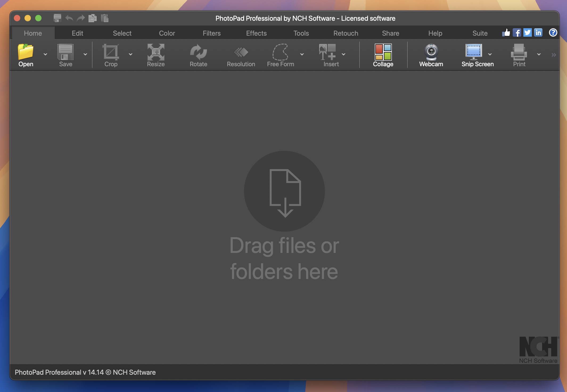Viewport: 567px width, 392px height.
Task: Share via the LinkedIn icon
Action: 538,32
